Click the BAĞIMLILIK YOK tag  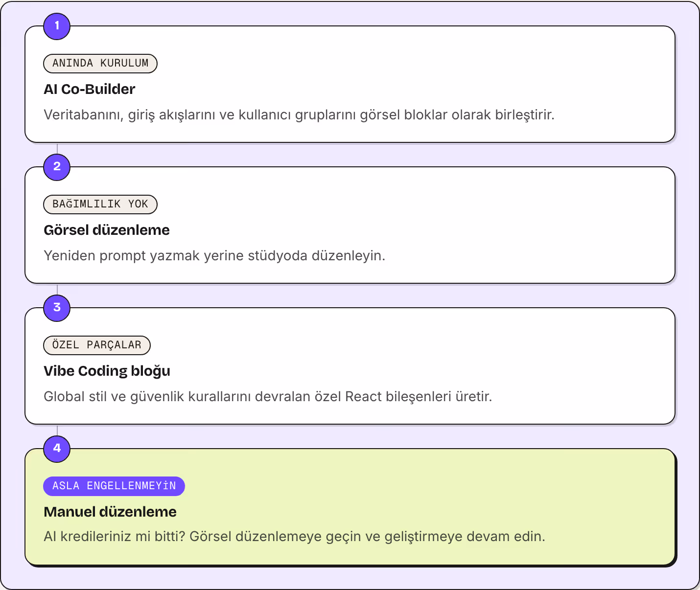click(x=100, y=204)
